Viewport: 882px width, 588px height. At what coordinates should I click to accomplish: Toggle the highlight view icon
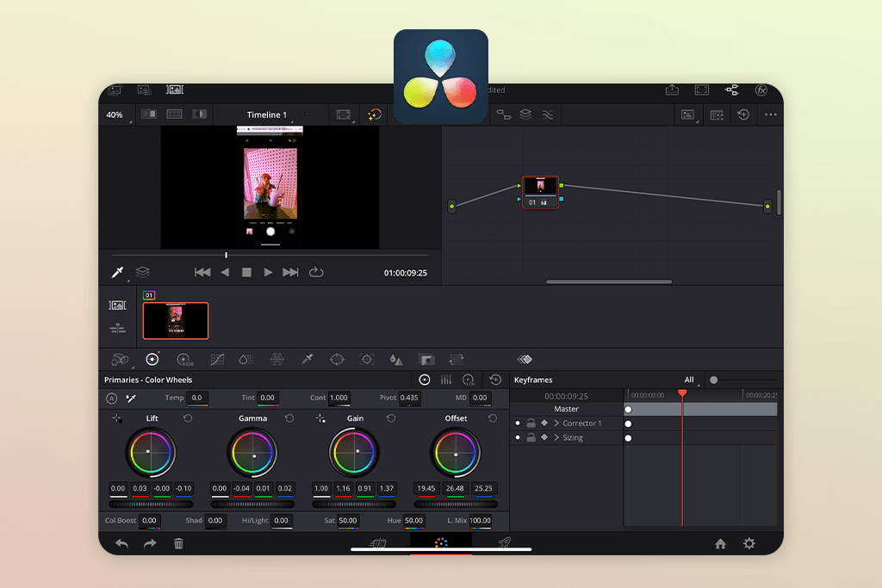pyautogui.click(x=200, y=115)
